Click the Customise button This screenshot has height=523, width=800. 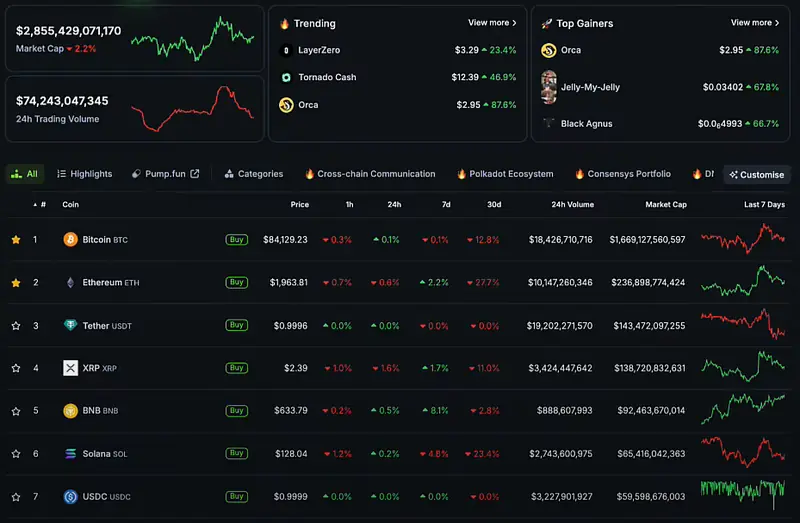[x=757, y=175]
